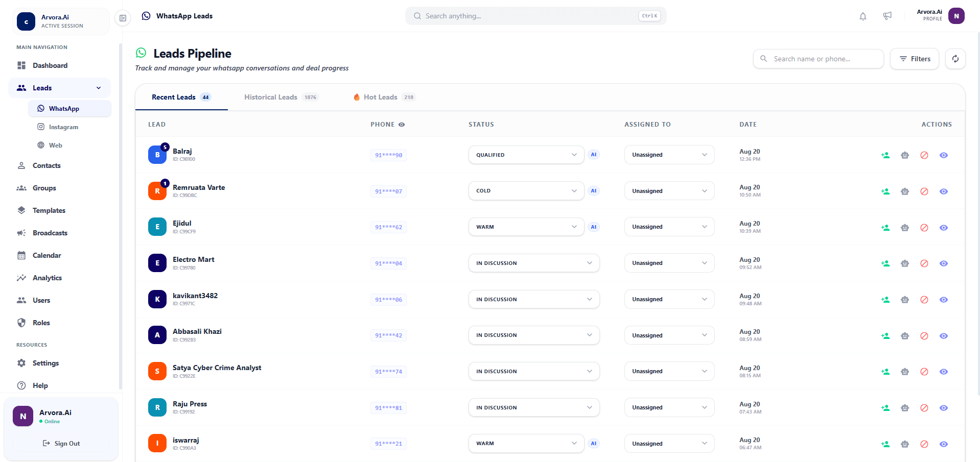980x462 pixels.
Task: Click add-person icon for kavikant3482
Action: pos(885,300)
